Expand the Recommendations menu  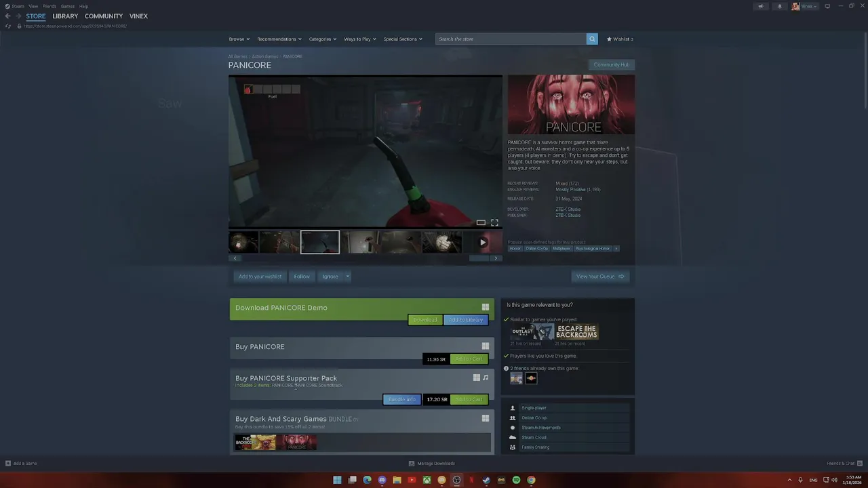279,39
